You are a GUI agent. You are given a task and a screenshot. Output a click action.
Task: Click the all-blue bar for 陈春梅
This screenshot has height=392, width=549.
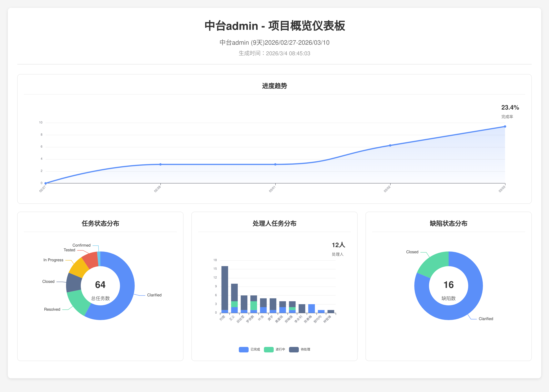pyautogui.click(x=311, y=309)
